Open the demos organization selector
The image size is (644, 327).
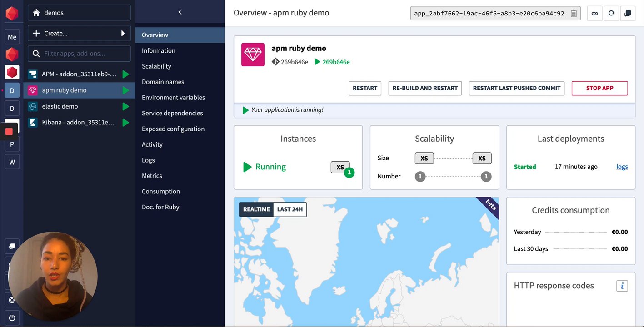[79, 13]
